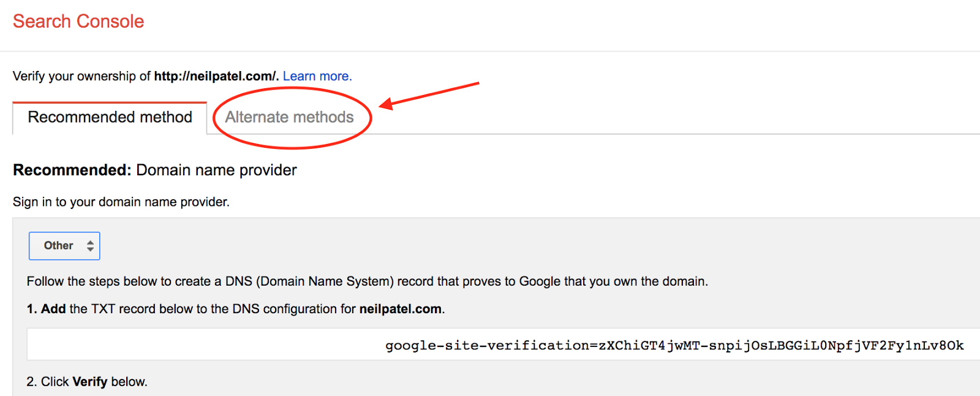Viewport: 980px width, 396px height.
Task: Click the bold http://neilpatel.com/ URL text
Action: coord(216,76)
